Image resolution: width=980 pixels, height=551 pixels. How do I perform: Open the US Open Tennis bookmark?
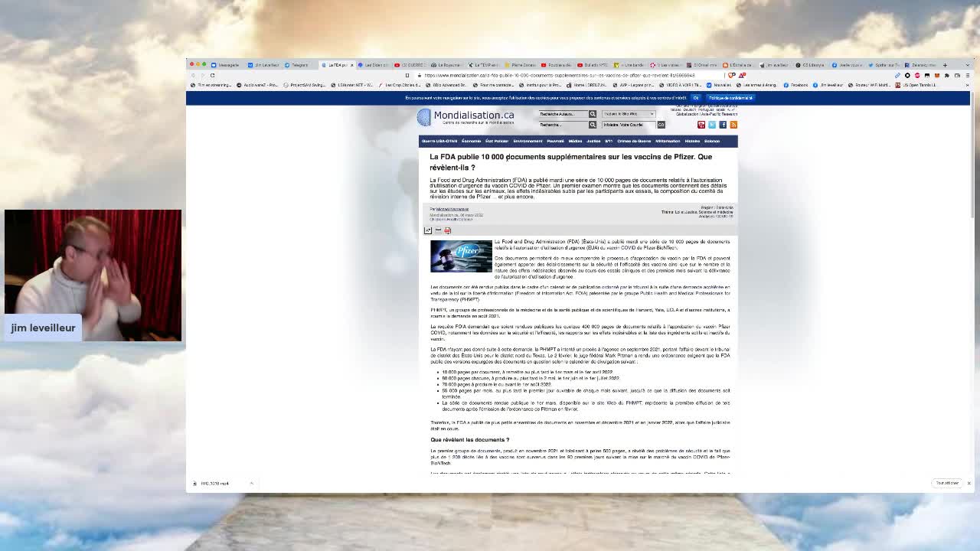[x=916, y=85]
